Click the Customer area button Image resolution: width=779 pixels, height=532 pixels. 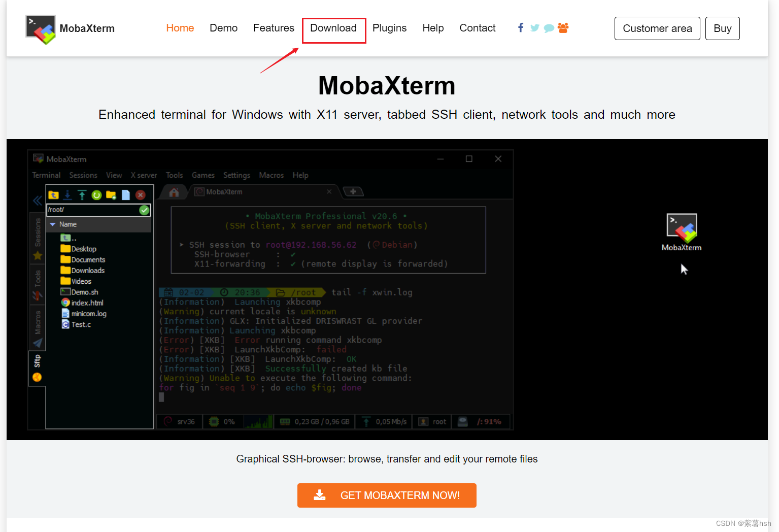click(x=657, y=28)
